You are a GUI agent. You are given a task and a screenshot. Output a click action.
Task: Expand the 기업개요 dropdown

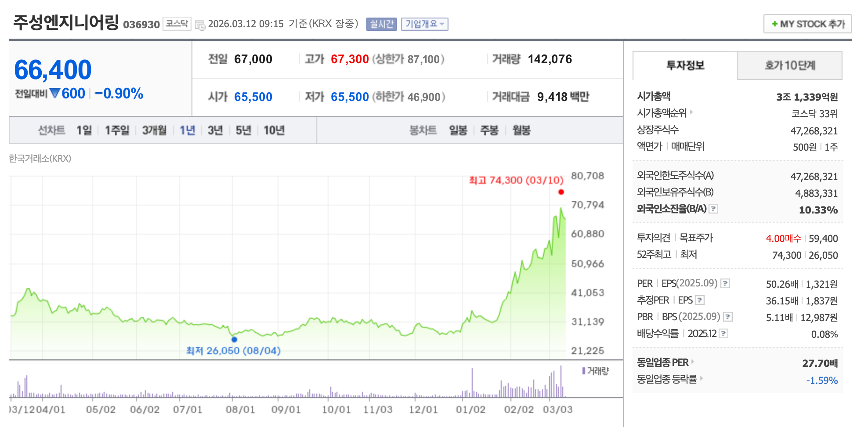(424, 24)
